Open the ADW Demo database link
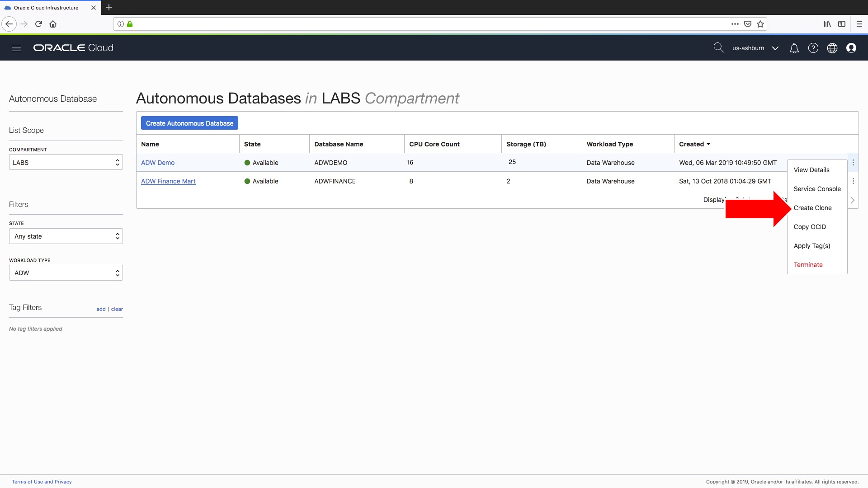The height and width of the screenshot is (488, 868). 157,163
